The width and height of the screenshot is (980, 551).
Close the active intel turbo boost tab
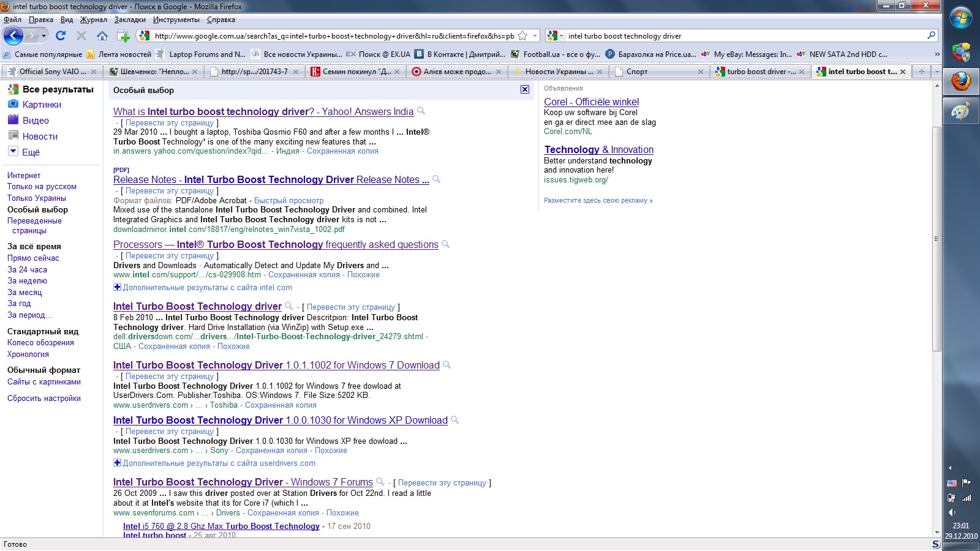(903, 72)
